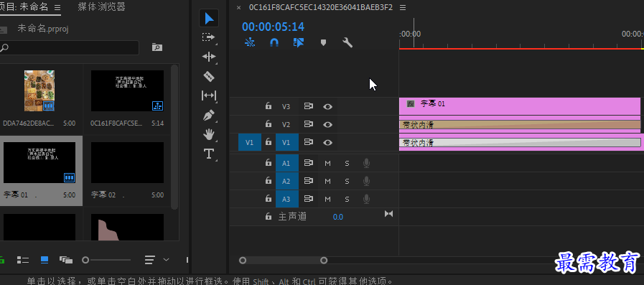Select the Selection arrow tool

(x=209, y=18)
